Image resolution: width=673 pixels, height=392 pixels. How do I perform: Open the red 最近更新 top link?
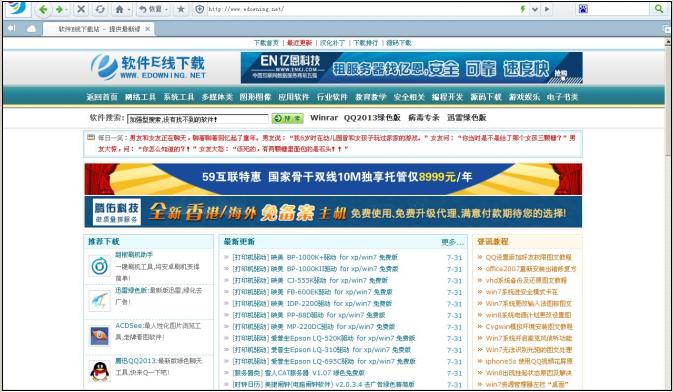[300, 43]
